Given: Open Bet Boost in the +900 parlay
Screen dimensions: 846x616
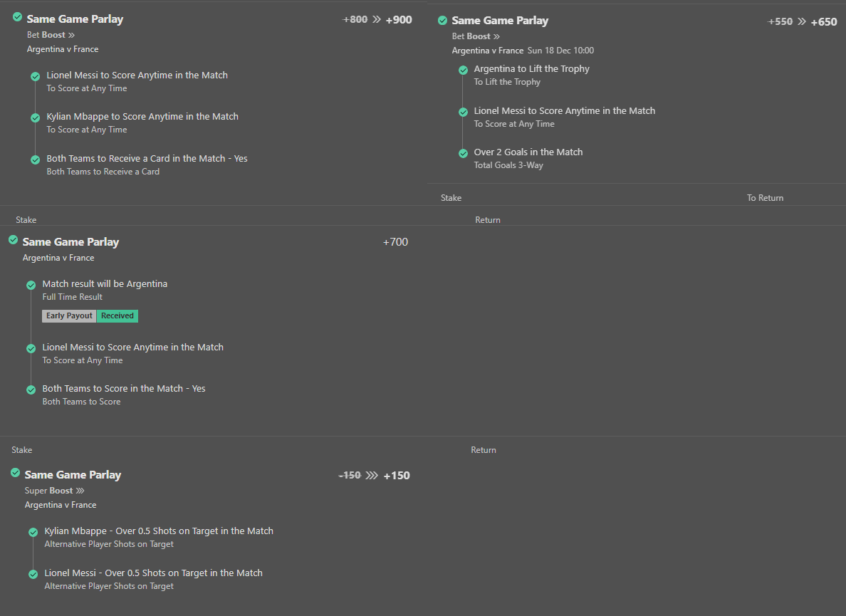Looking at the screenshot, I should (x=51, y=34).
